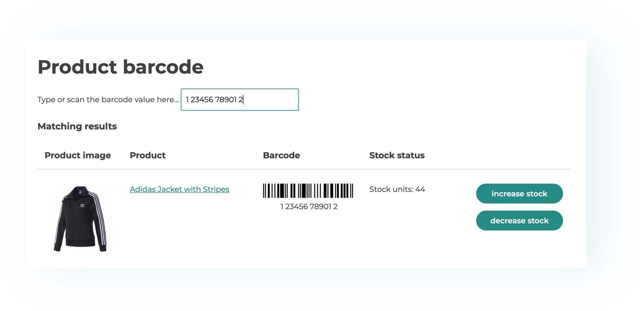Click the barcode graphic in the results row
644x311 pixels.
[x=308, y=191]
